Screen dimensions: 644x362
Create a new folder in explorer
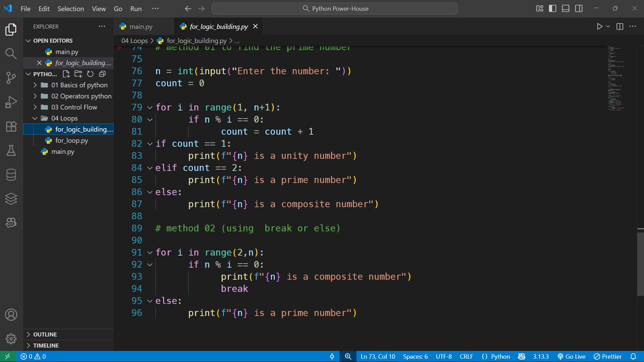pyautogui.click(x=78, y=74)
